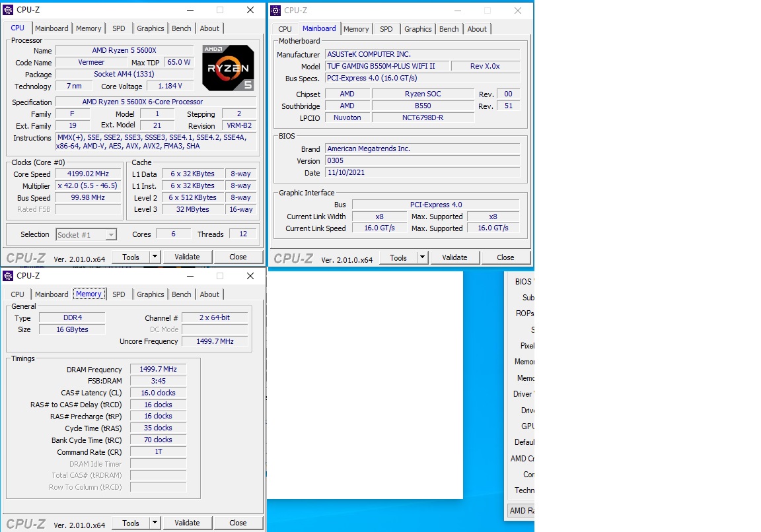The image size is (761, 532).
Task: Click the Validate button in the CPU window
Action: (x=187, y=257)
